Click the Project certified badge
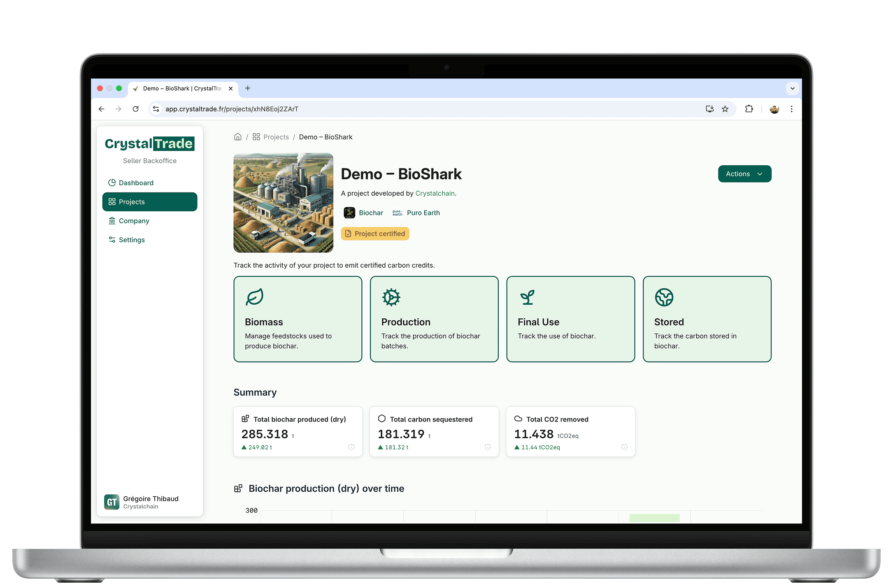 pyautogui.click(x=375, y=234)
